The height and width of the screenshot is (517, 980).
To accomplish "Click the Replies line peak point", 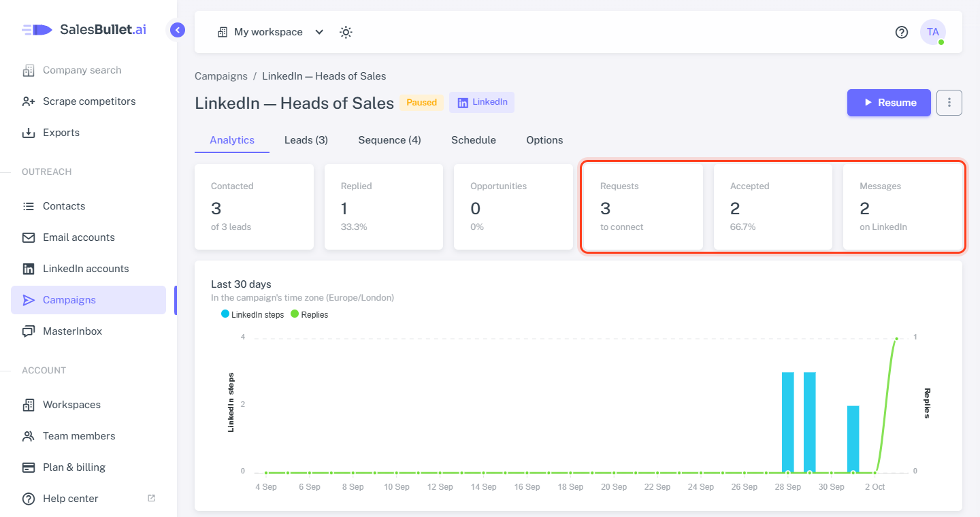I will [x=896, y=338].
